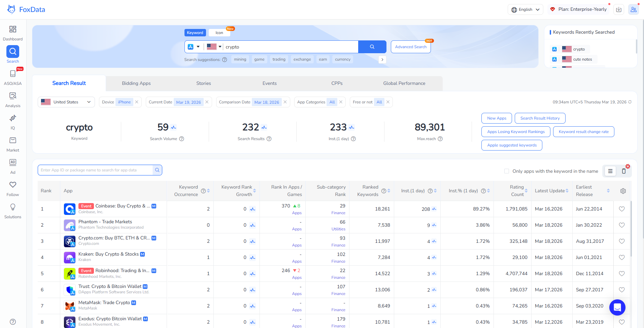Open the English language dropdown

point(525,9)
